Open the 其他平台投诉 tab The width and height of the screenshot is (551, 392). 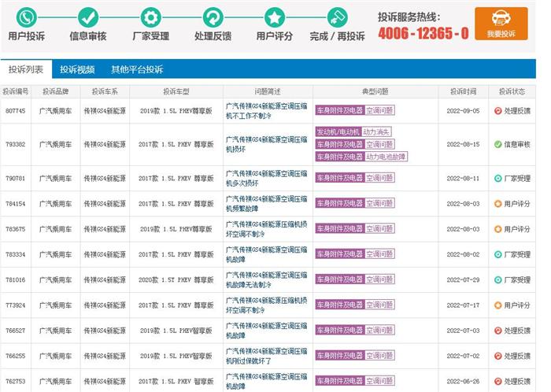(137, 69)
